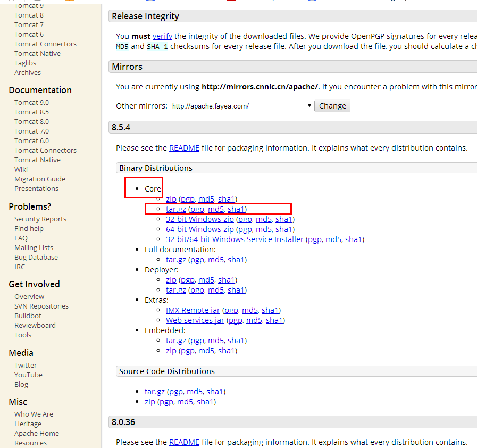Open the 8.5.4 README link
Viewport: 477px width, 448px height.
point(184,148)
